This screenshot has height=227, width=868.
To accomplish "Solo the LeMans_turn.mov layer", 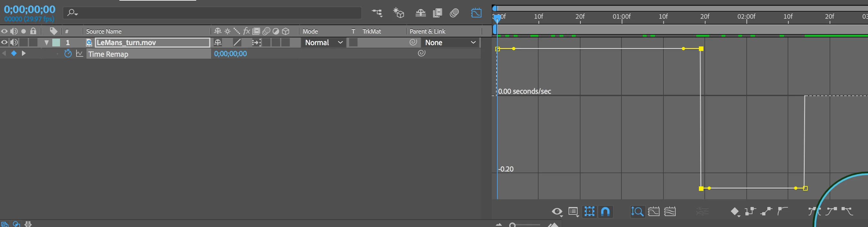I will coord(24,43).
